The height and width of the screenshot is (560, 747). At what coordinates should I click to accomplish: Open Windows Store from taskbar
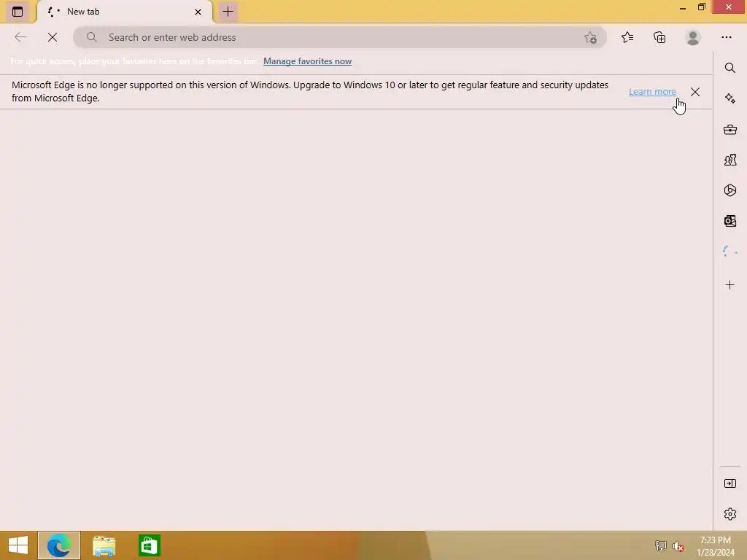pyautogui.click(x=149, y=545)
